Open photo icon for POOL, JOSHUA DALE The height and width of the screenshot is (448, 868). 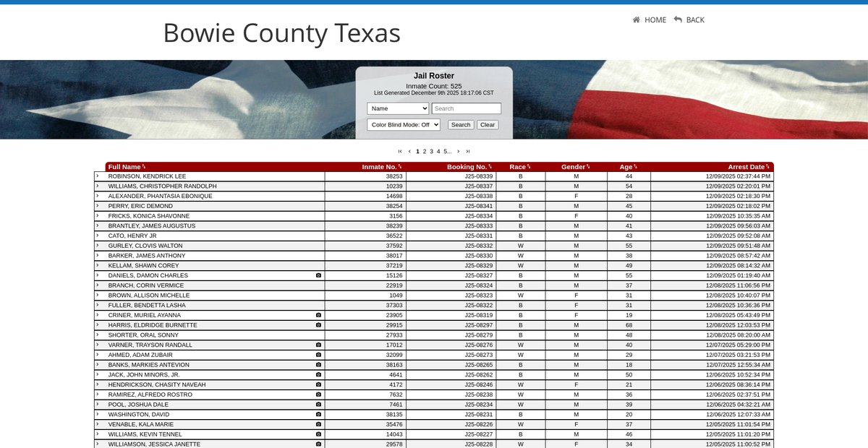tap(318, 405)
